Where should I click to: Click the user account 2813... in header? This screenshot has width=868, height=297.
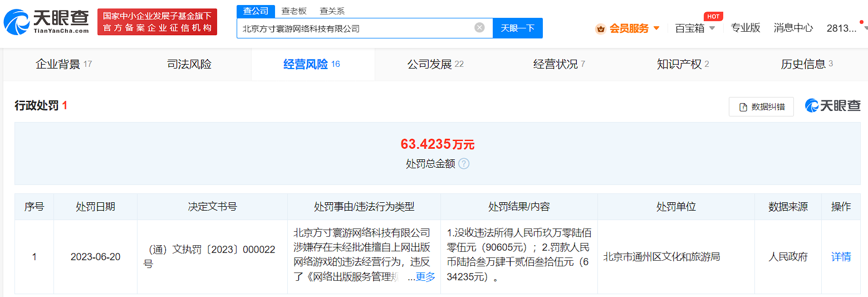pyautogui.click(x=842, y=28)
